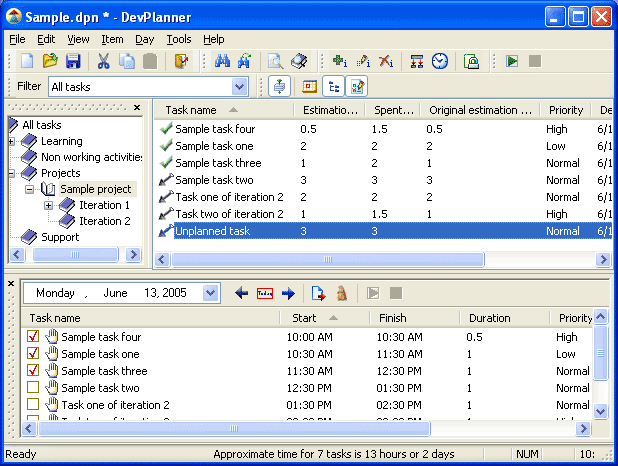
Task: Click the padlock document icon
Action: coord(471,61)
